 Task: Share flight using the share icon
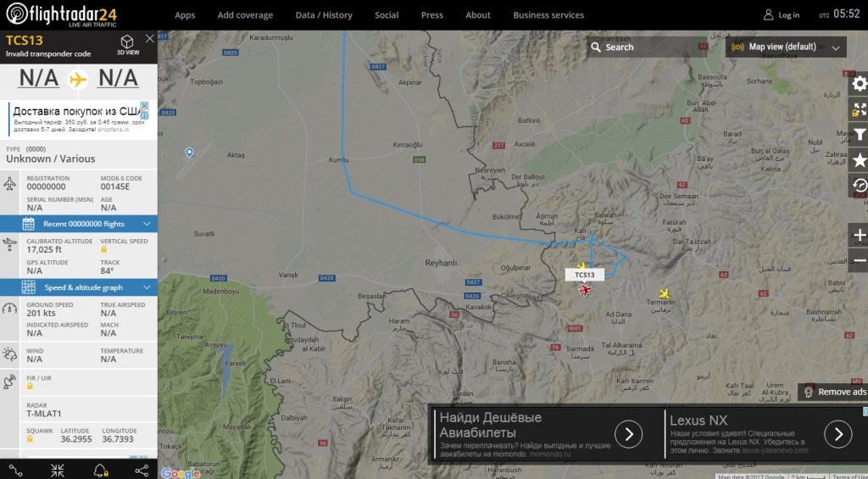(x=142, y=471)
